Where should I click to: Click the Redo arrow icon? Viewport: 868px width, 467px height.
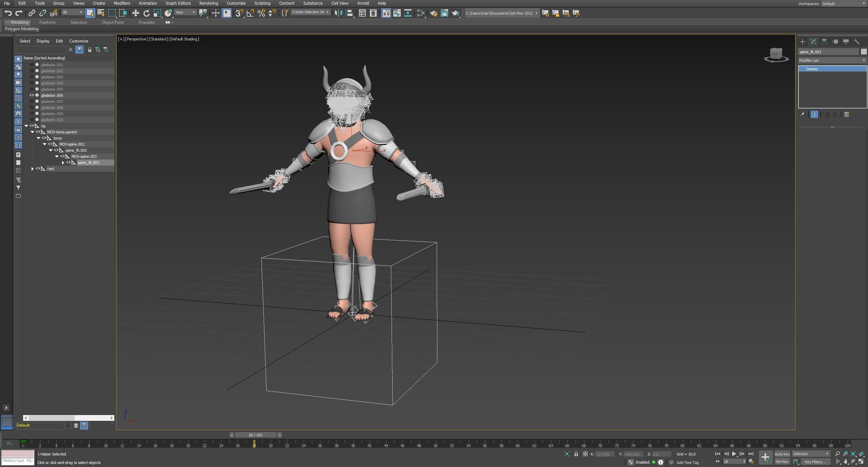19,13
